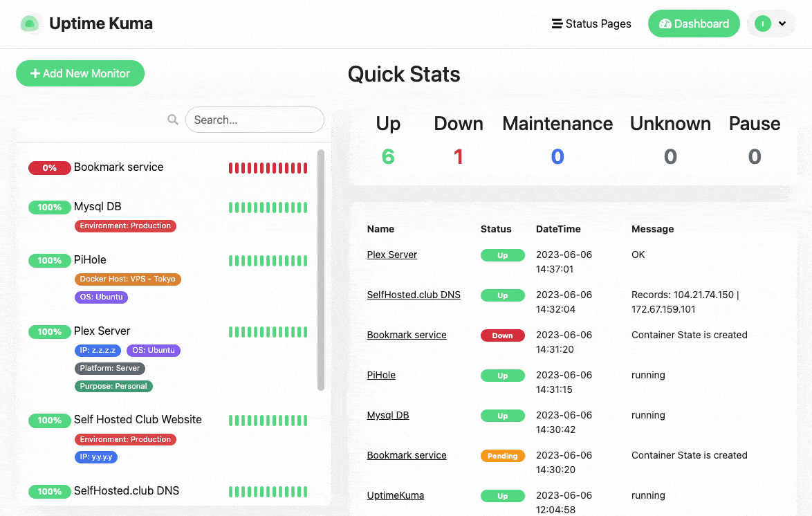Click the DateTime column header
Viewport: 812px width, 516px height.
click(x=558, y=229)
